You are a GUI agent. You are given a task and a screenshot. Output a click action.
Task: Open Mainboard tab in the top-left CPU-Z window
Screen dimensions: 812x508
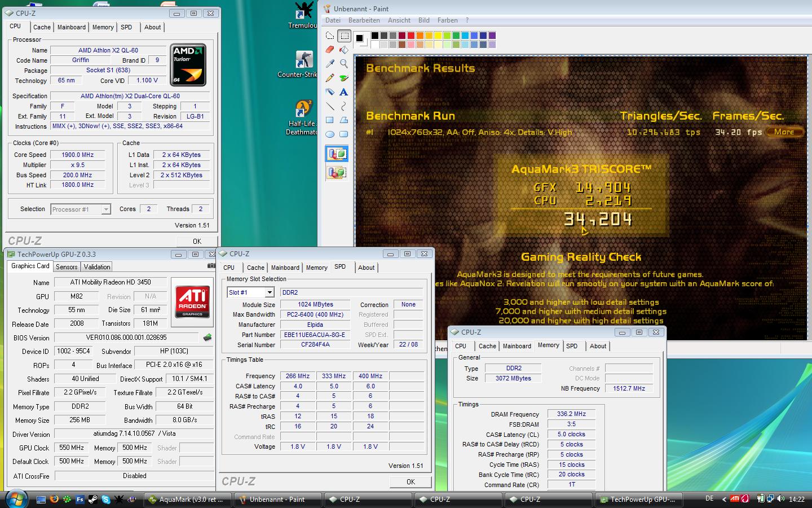72,27
